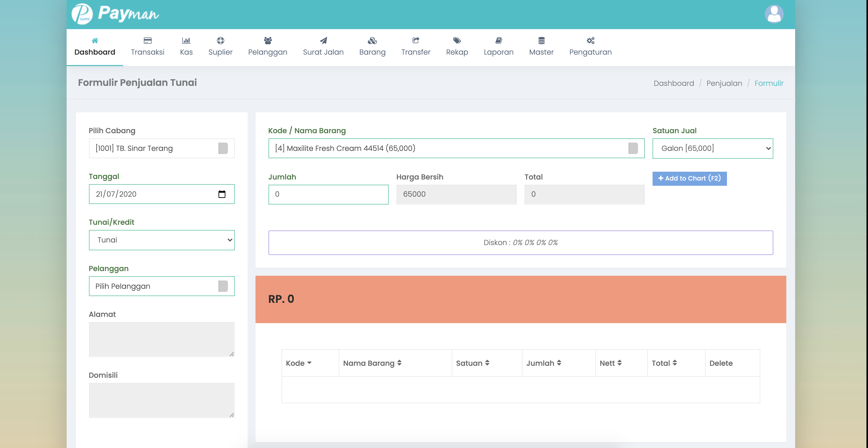Open the Pilih Pelanggan dropdown
Image resolution: width=868 pixels, height=448 pixels.
point(161,286)
